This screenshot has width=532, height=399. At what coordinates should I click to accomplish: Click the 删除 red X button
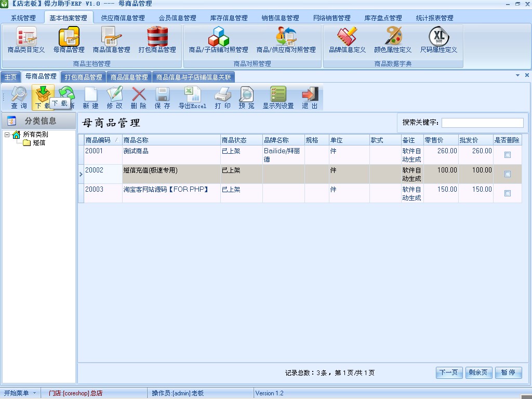coord(138,97)
